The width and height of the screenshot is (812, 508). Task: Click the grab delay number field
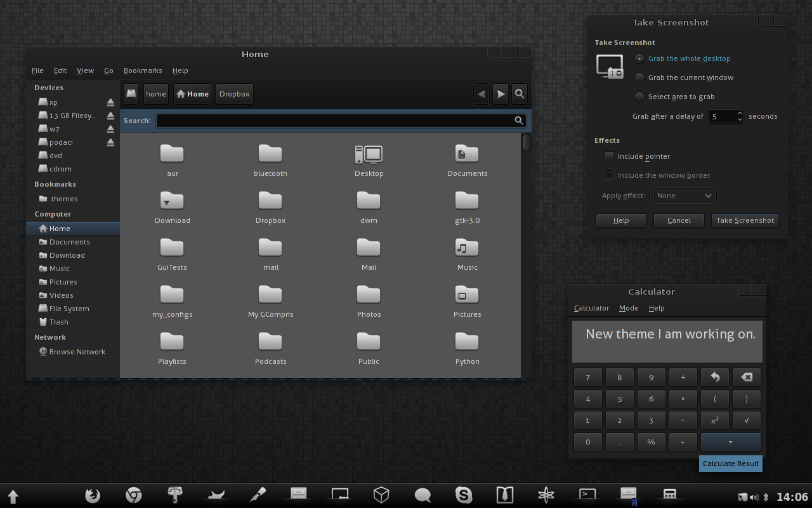(722, 116)
